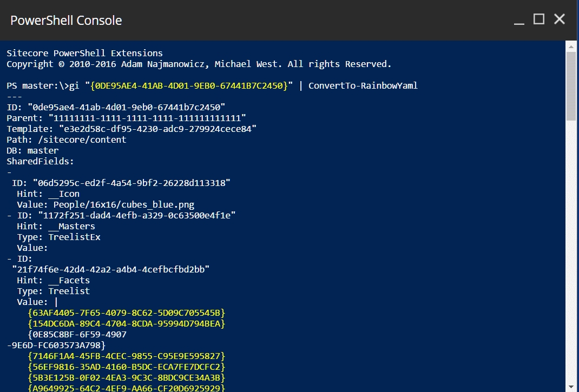Click the scrollbar up arrow
Image resolution: width=579 pixels, height=392 pixels.
pyautogui.click(x=571, y=47)
